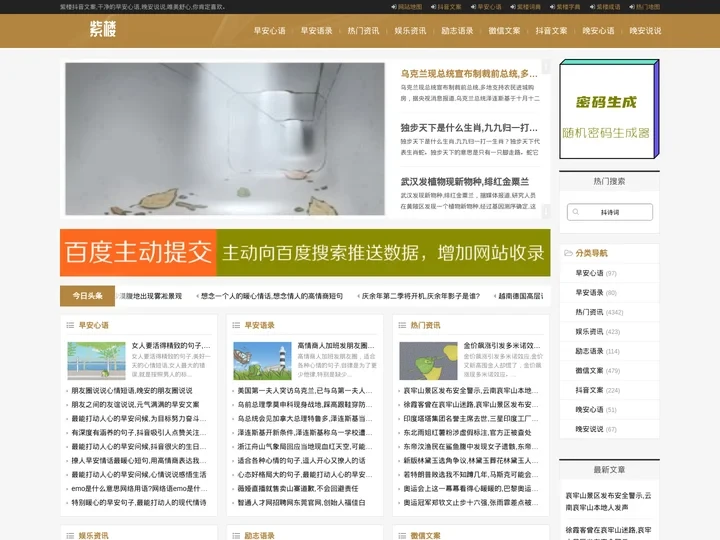Open 娱乐资讯 in the main navigation
Viewport: 720px width, 540px height.
coord(410,31)
